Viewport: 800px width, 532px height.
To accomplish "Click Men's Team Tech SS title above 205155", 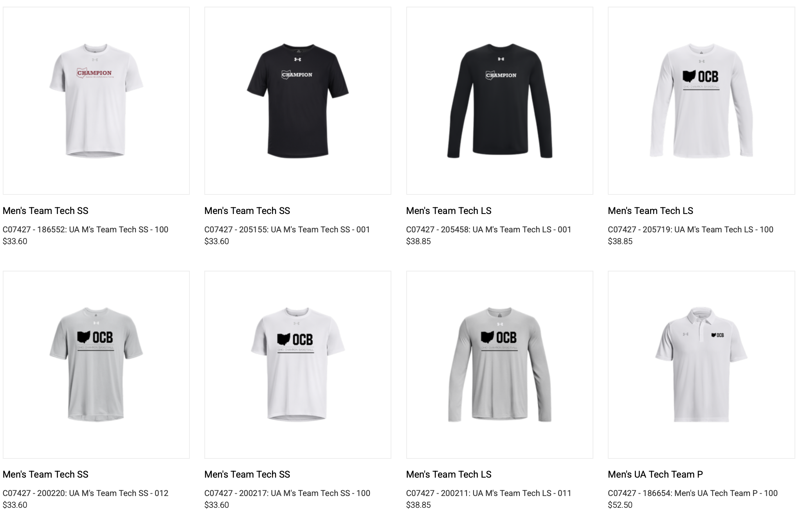I will coord(247,211).
